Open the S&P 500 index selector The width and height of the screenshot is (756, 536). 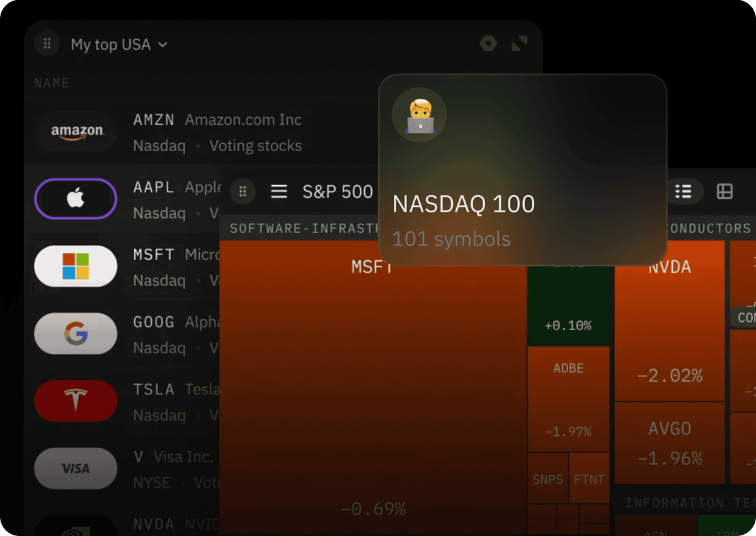[x=338, y=191]
